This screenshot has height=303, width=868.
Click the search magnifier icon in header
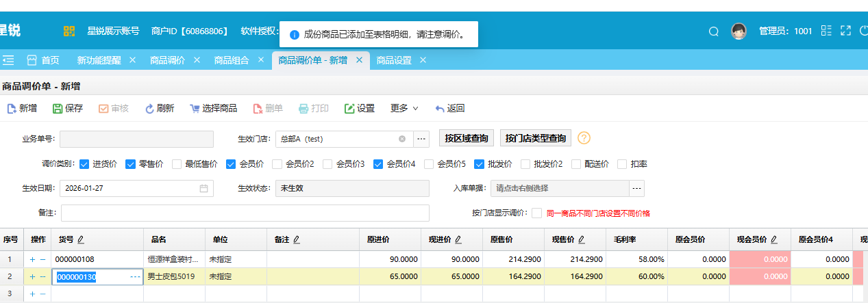tap(713, 31)
